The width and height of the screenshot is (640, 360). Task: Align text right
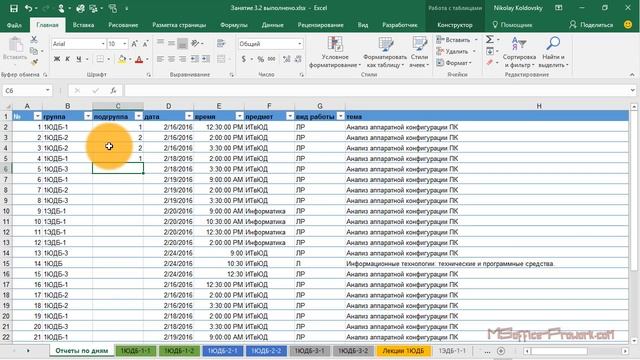pyautogui.click(x=182, y=60)
